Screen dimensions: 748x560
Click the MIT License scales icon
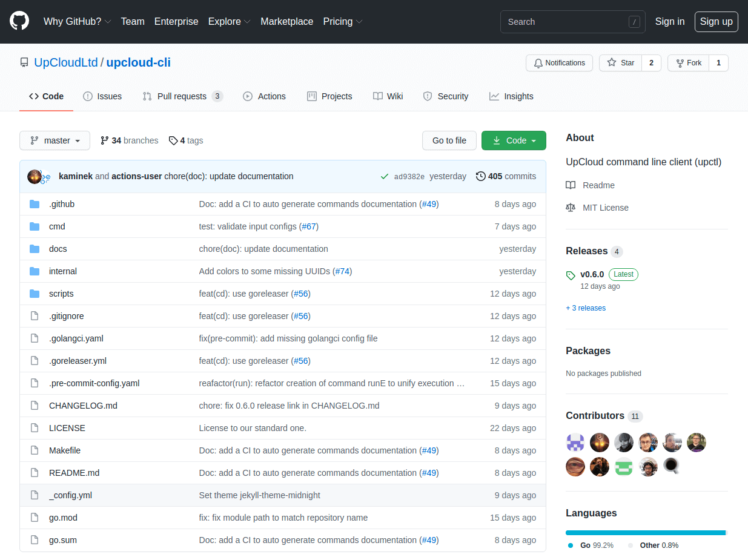[571, 208]
